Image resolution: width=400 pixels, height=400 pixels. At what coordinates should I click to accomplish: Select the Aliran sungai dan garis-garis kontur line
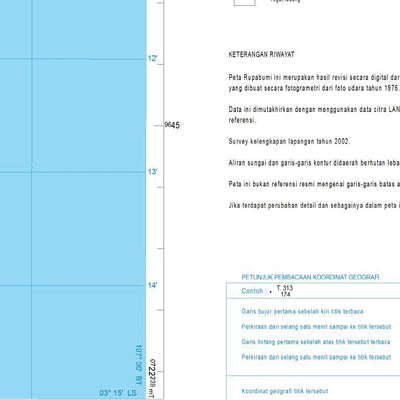tap(314, 163)
